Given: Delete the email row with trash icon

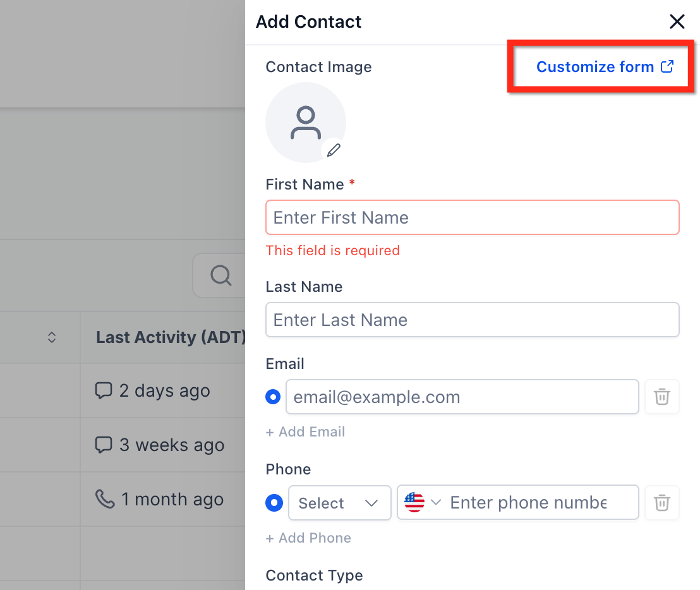Looking at the screenshot, I should tap(661, 397).
